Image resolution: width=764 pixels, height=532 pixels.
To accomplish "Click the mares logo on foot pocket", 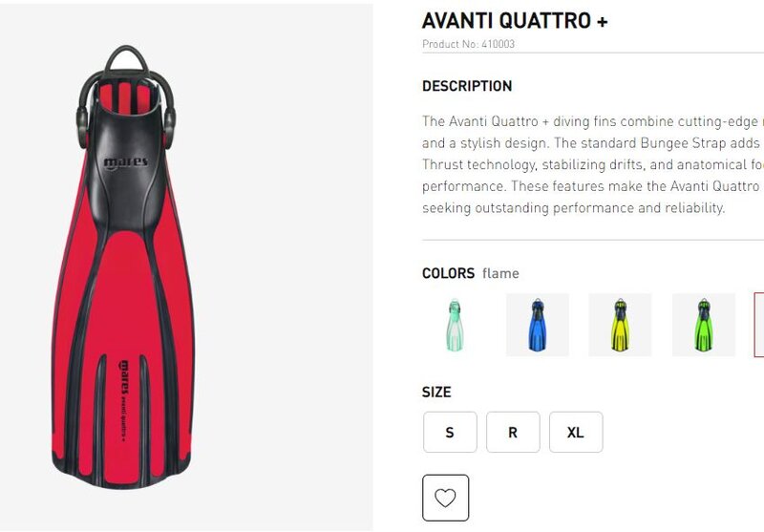I will 126,162.
